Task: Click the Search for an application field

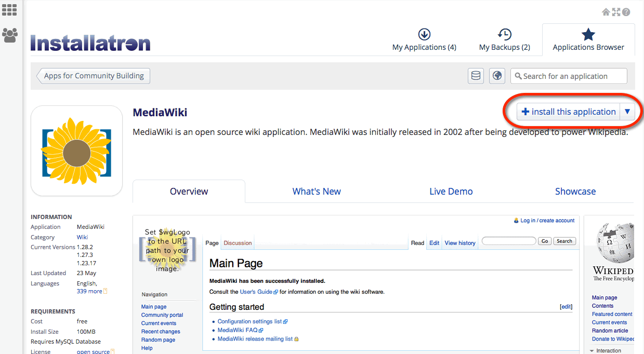Action: (x=569, y=76)
